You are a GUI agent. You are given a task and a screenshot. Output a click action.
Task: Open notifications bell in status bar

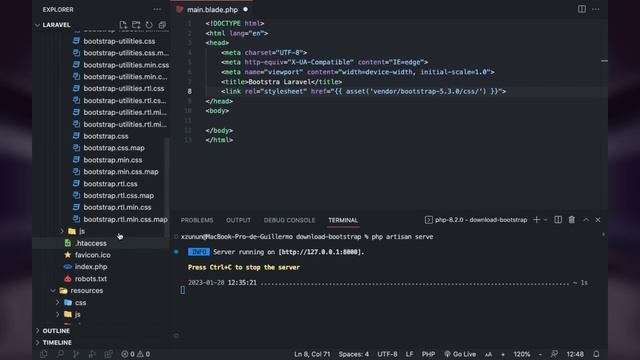pos(596,354)
